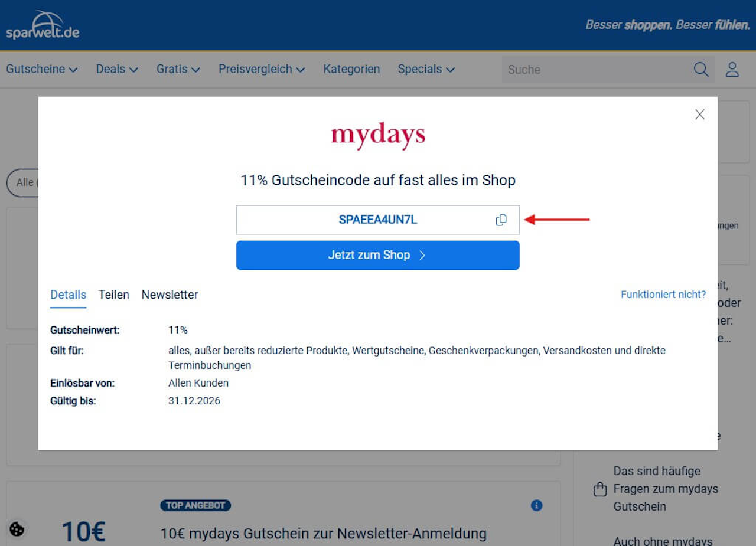Open the user account icon
The image size is (756, 546).
732,70
